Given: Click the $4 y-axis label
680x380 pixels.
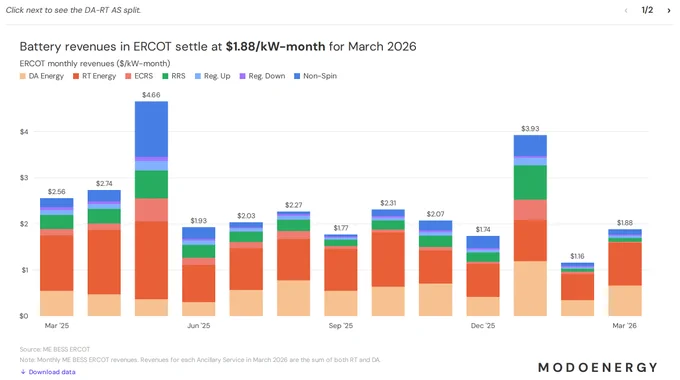Looking at the screenshot, I should coord(24,131).
